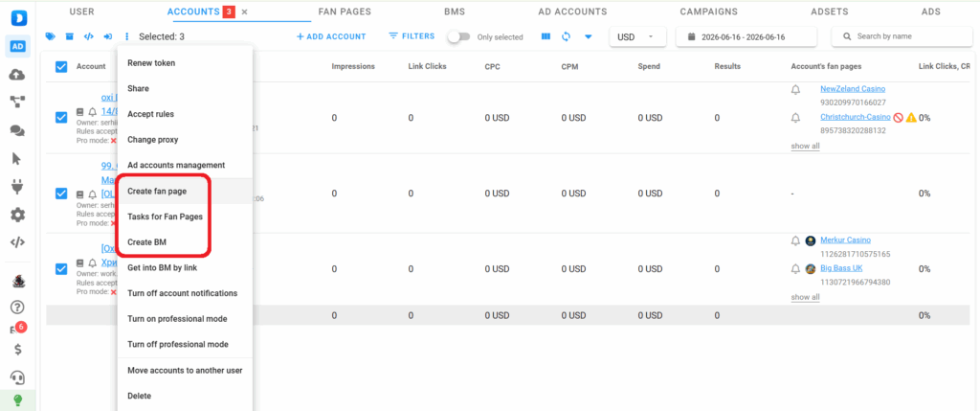This screenshot has height=411, width=980.
Task: Click the code brackets sidebar icon
Action: point(17,242)
